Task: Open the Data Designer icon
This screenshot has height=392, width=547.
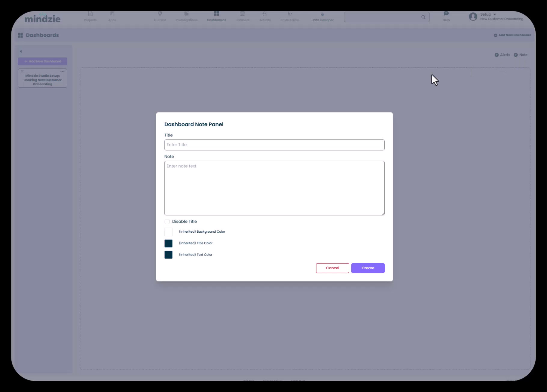Action: (322, 14)
